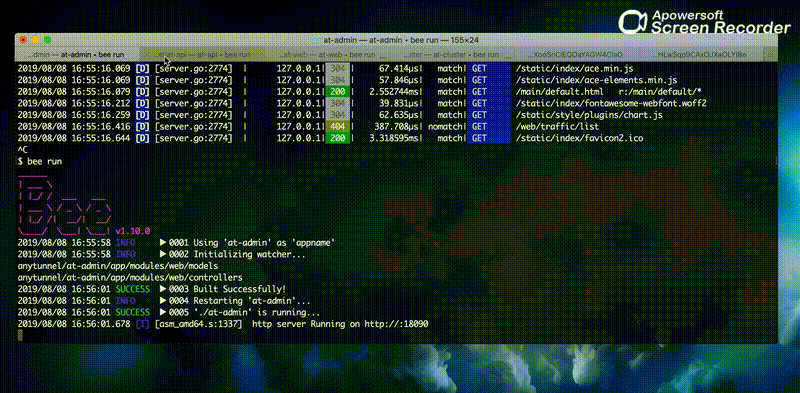Click the '^C' interrupt line

(x=23, y=150)
